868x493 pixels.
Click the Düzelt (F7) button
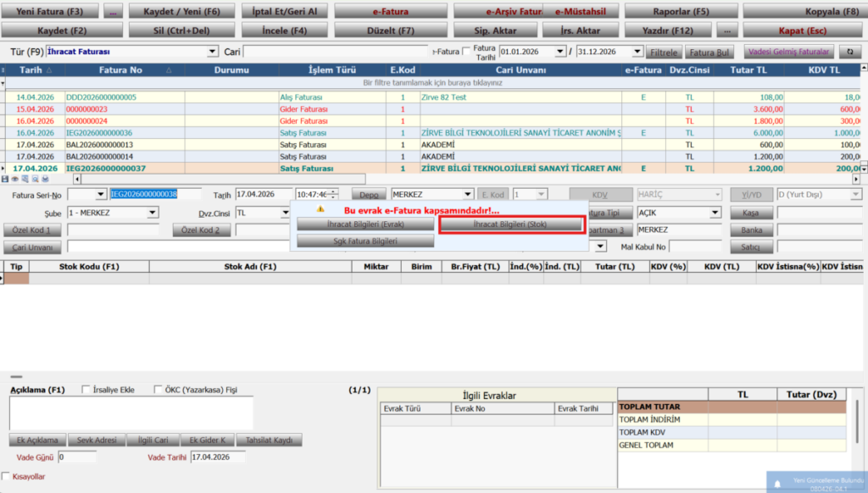pyautogui.click(x=391, y=30)
